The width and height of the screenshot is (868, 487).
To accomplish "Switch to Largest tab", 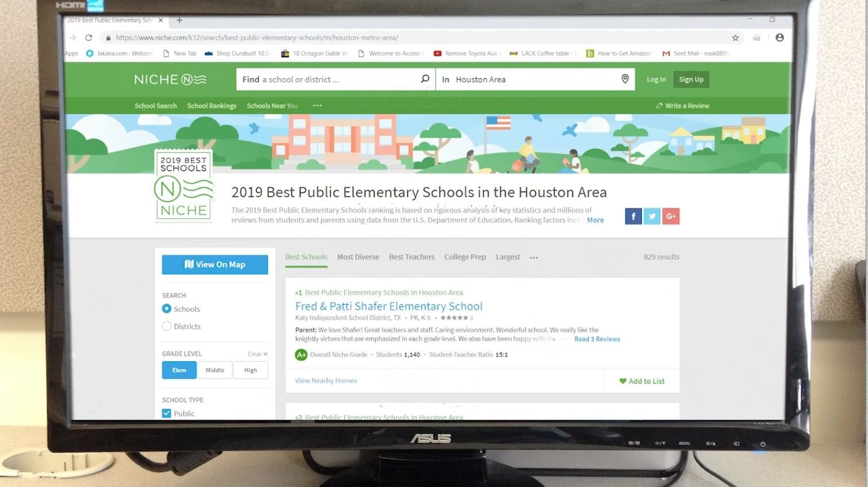I will (x=508, y=257).
